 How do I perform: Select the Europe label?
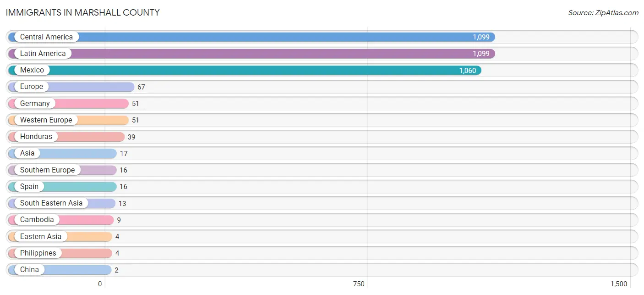[32, 87]
